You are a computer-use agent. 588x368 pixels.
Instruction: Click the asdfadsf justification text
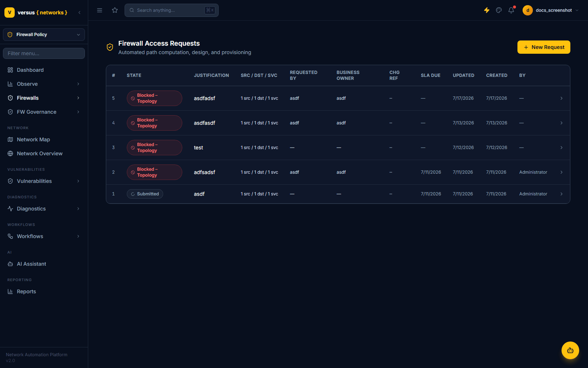click(205, 98)
